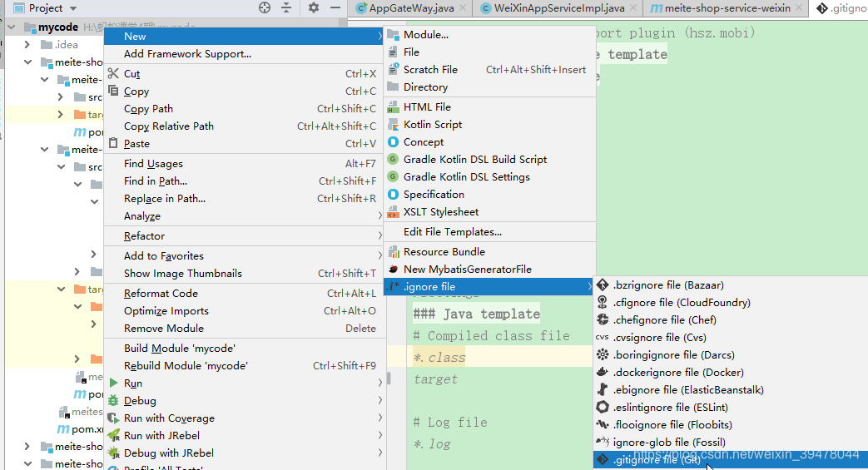Choose Directory in New submenu

(x=489, y=87)
